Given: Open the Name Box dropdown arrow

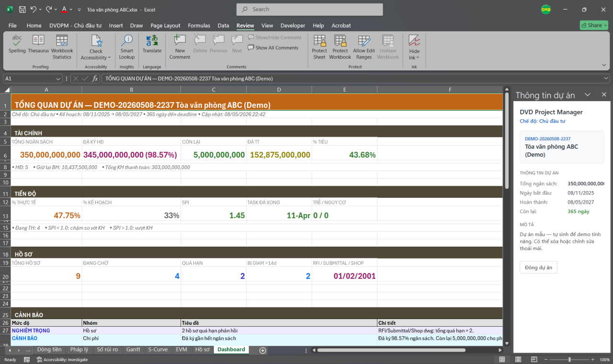Looking at the screenshot, I should pos(58,79).
